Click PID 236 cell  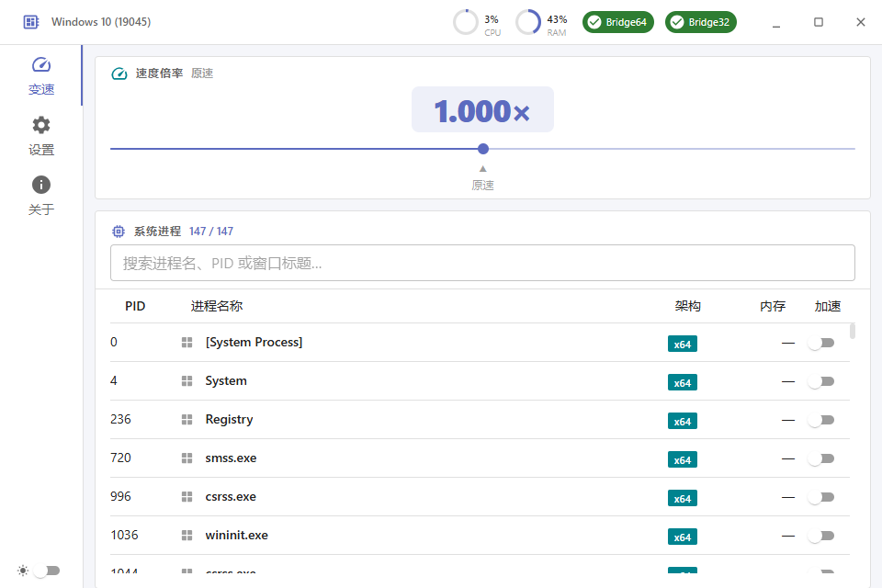pyautogui.click(x=120, y=419)
